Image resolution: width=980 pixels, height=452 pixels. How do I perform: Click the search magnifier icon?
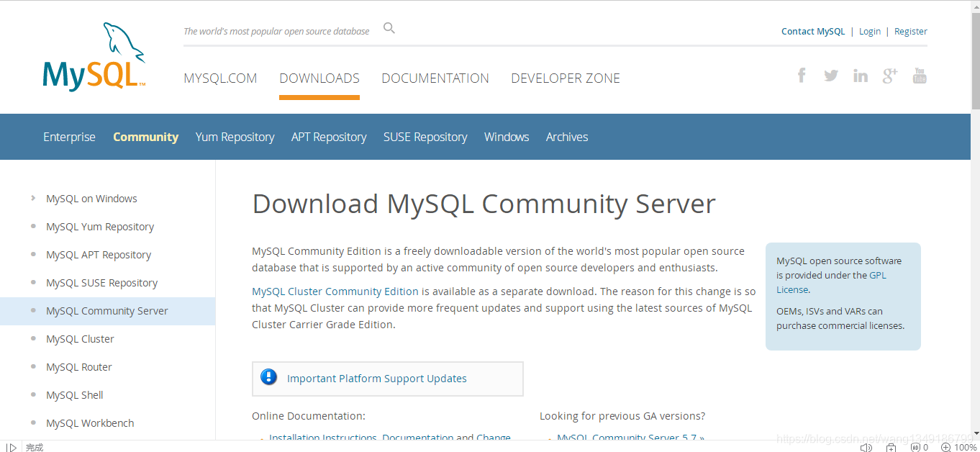[x=389, y=28]
